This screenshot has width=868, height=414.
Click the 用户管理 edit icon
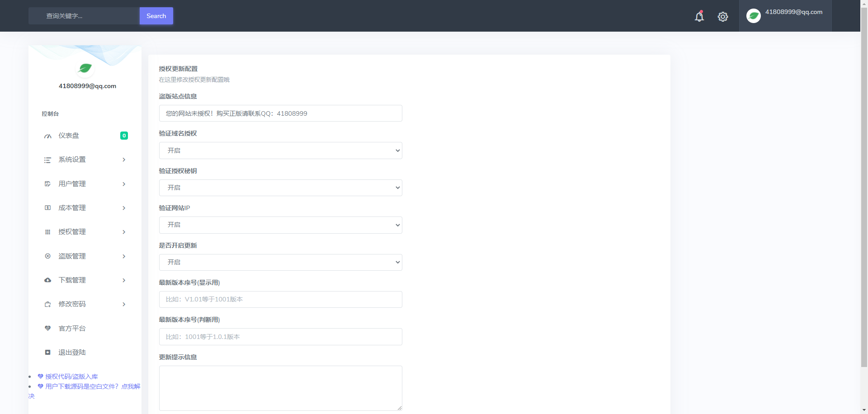click(x=47, y=184)
